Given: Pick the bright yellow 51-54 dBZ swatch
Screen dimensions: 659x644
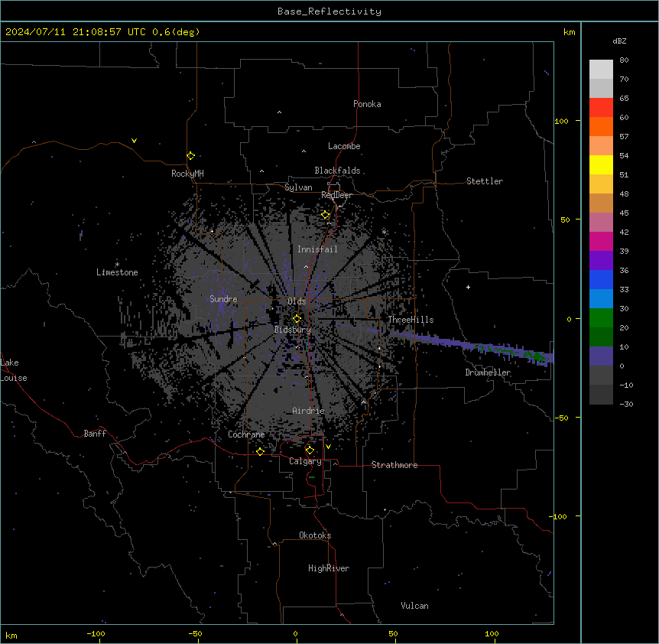Looking at the screenshot, I should (601, 164).
